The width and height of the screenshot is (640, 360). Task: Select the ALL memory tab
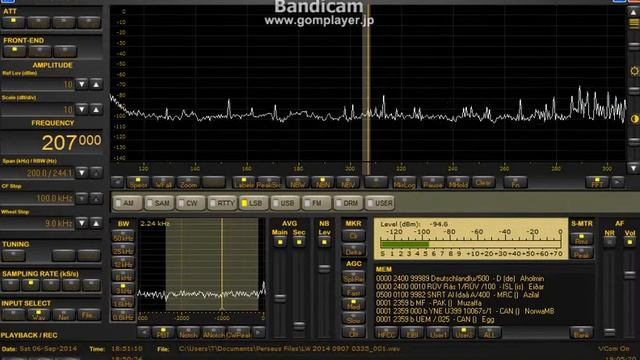[x=489, y=333]
